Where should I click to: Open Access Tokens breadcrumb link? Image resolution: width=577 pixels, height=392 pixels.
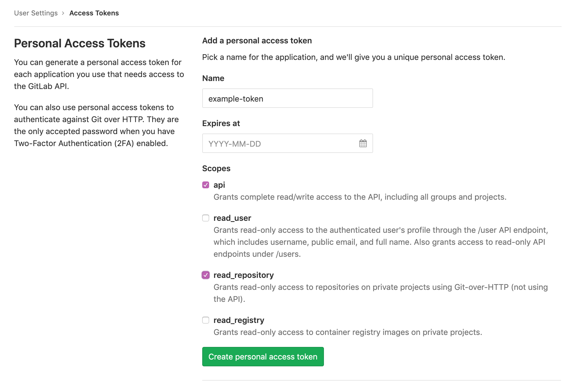click(94, 13)
